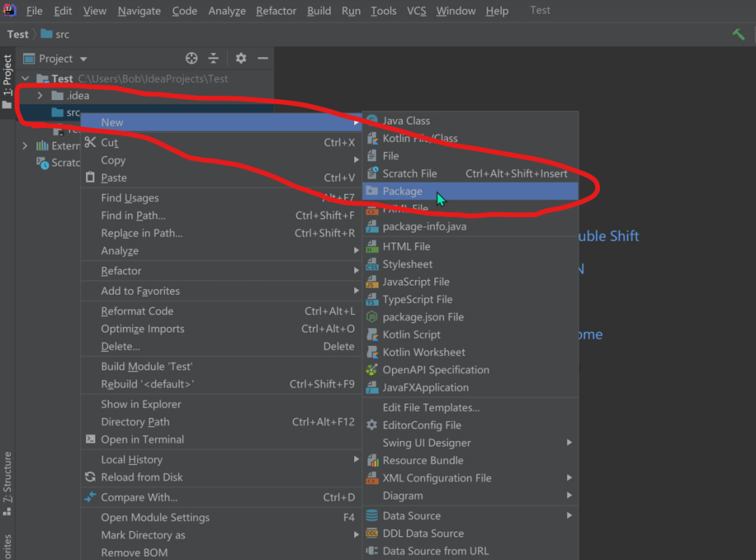
Task: Open the Refactor menu in menu bar
Action: pos(276,10)
